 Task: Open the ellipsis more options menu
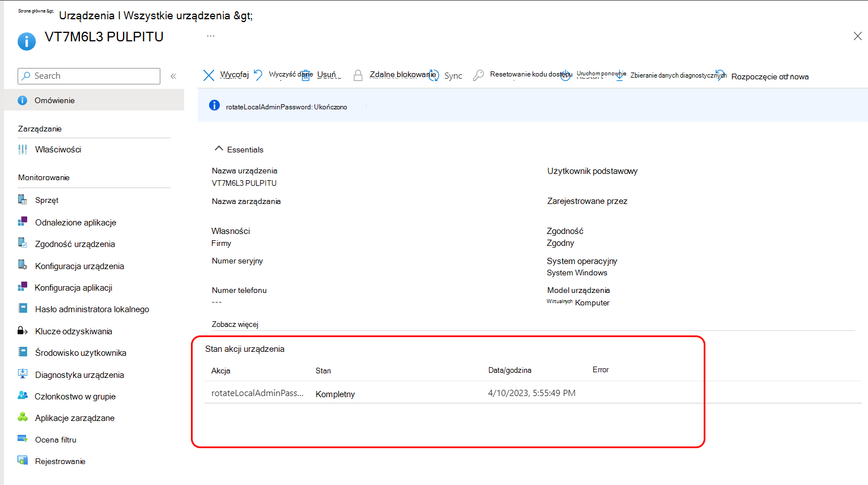211,36
